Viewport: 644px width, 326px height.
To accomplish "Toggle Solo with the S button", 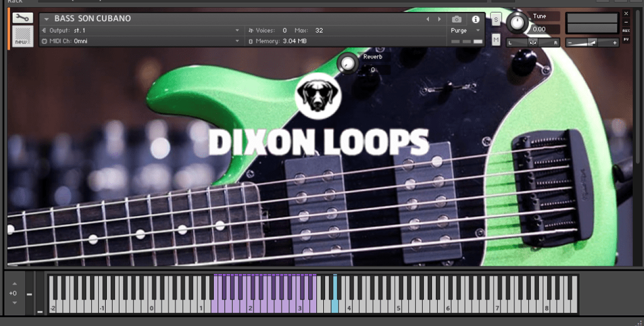I will pyautogui.click(x=496, y=19).
